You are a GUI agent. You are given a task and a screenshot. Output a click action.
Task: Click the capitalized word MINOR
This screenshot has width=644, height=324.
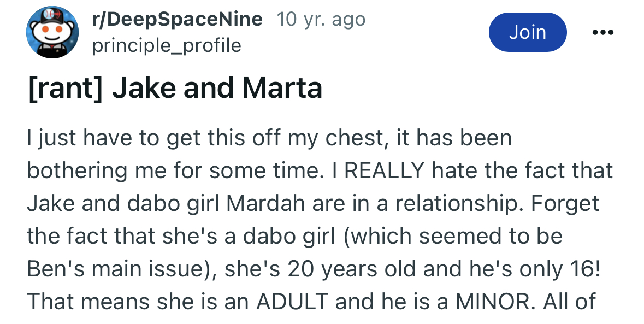pyautogui.click(x=493, y=302)
